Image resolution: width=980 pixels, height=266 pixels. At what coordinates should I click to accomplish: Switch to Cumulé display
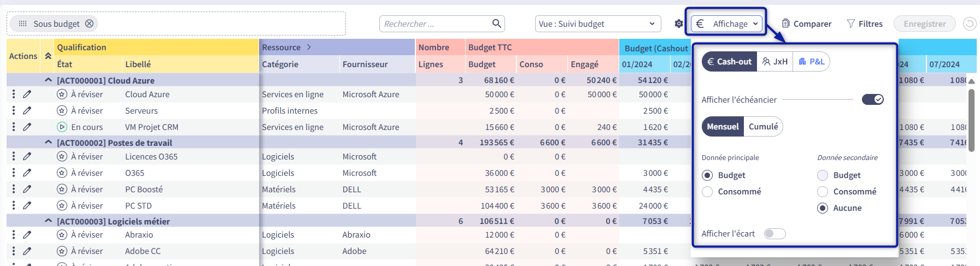763,127
